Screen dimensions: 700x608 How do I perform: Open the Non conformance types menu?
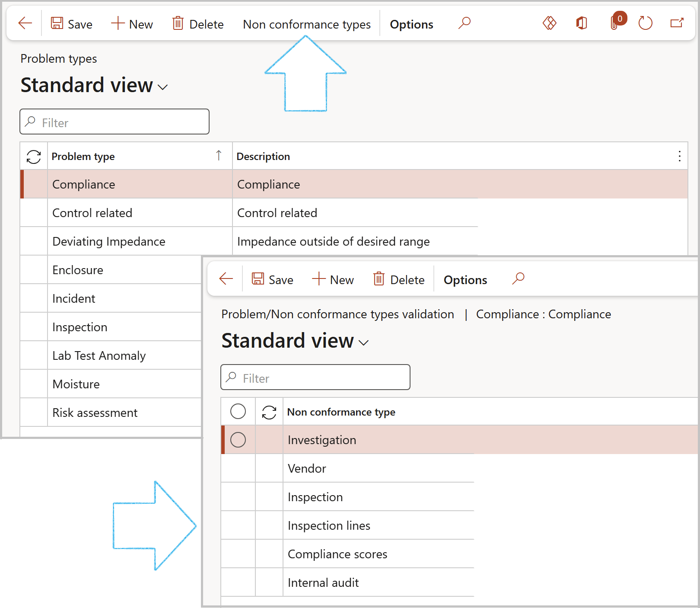point(306,24)
